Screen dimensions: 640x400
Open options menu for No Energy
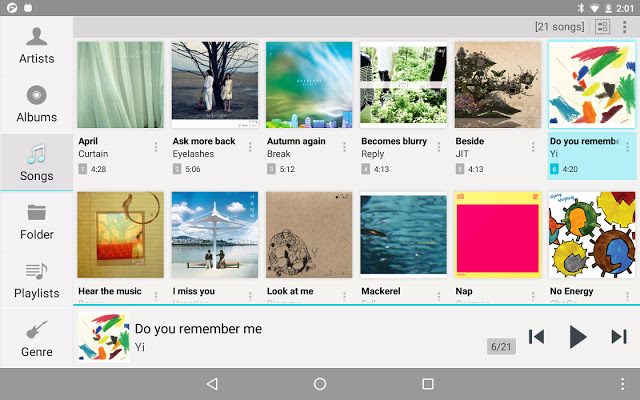[x=627, y=296]
